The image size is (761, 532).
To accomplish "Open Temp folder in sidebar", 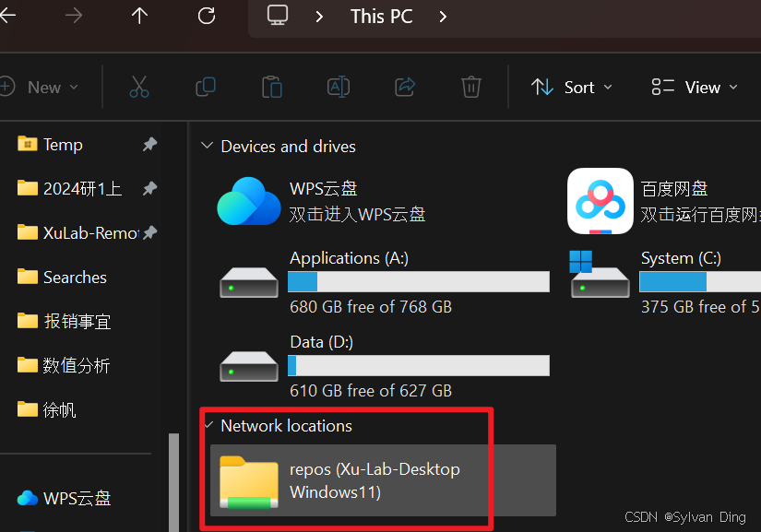I will 63,145.
